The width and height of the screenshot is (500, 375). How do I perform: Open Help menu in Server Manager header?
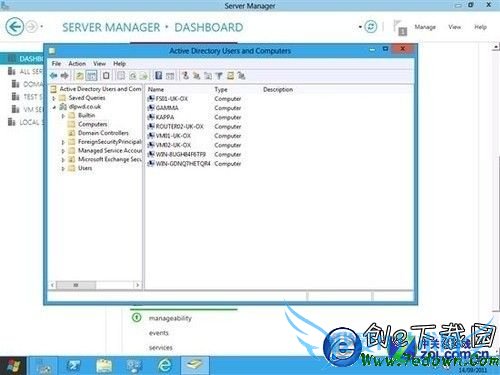480,27
